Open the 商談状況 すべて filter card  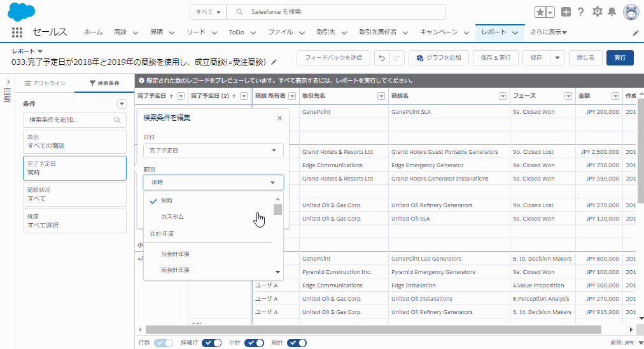tap(74, 195)
